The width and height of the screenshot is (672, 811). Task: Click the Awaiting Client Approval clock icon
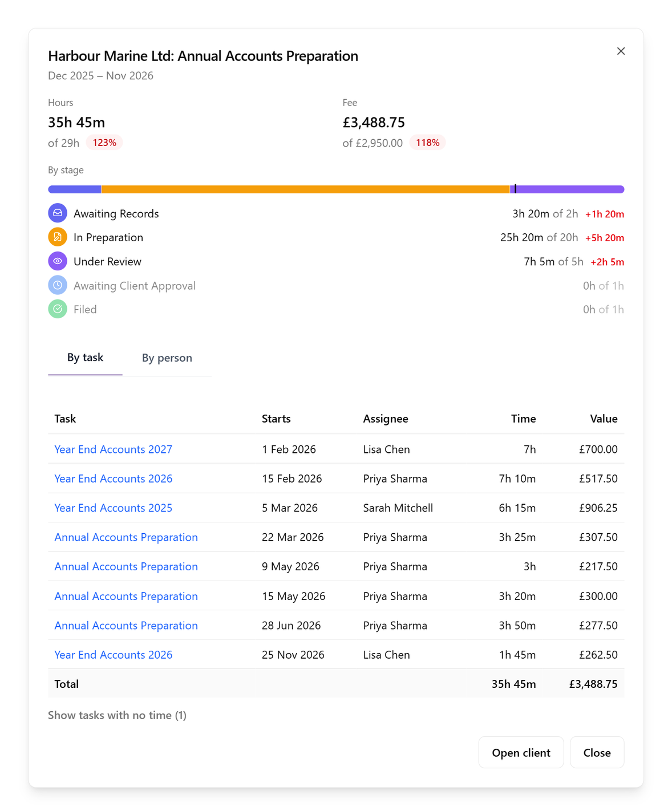tap(58, 285)
